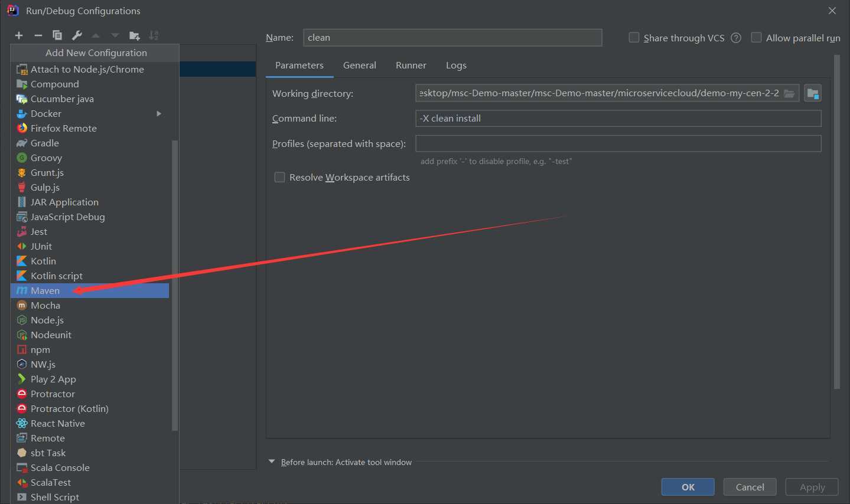The width and height of the screenshot is (850, 504).
Task: Confirm with the OK button
Action: (x=688, y=487)
